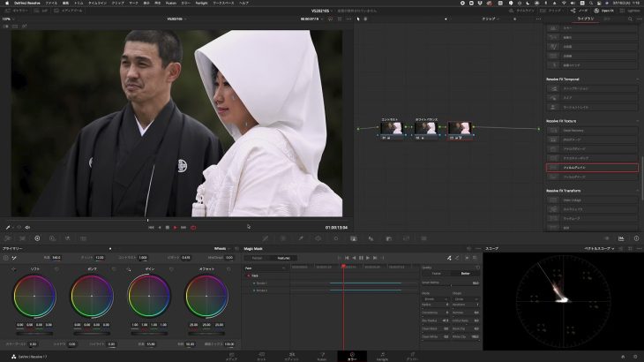Open the Magic Mask Face feature dropdown
Viewport: 644px width, 362px height.
click(266, 268)
